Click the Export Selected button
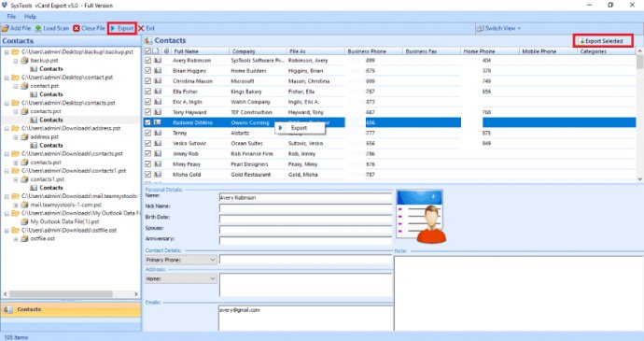This screenshot has width=644, height=341. (x=603, y=41)
